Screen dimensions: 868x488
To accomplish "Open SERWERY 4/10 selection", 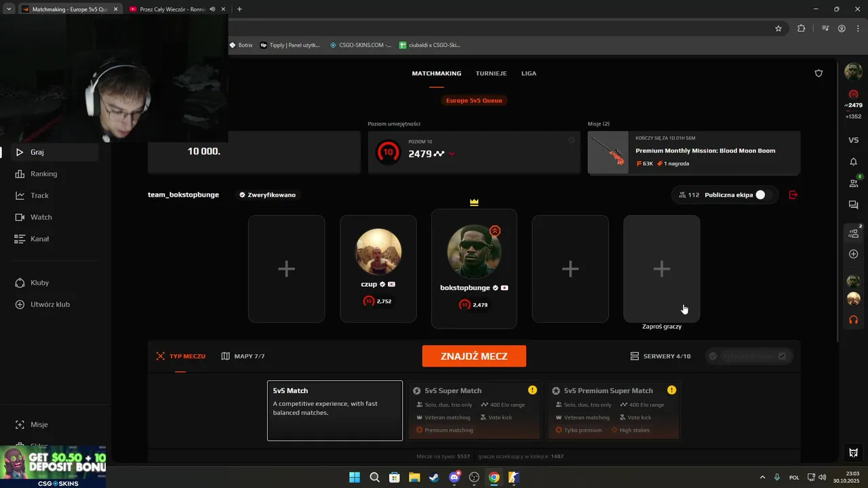I will [x=660, y=356].
